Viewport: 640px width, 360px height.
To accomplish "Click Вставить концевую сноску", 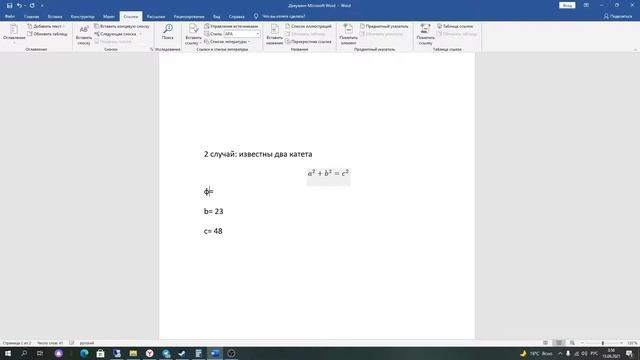I will coord(122,26).
